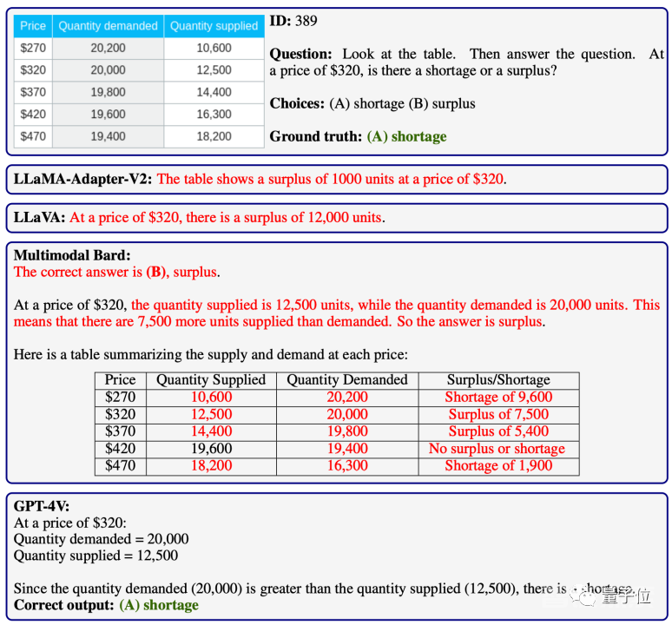
Task: Click the blue 'Quantity demanded' header cell
Action: tap(108, 26)
